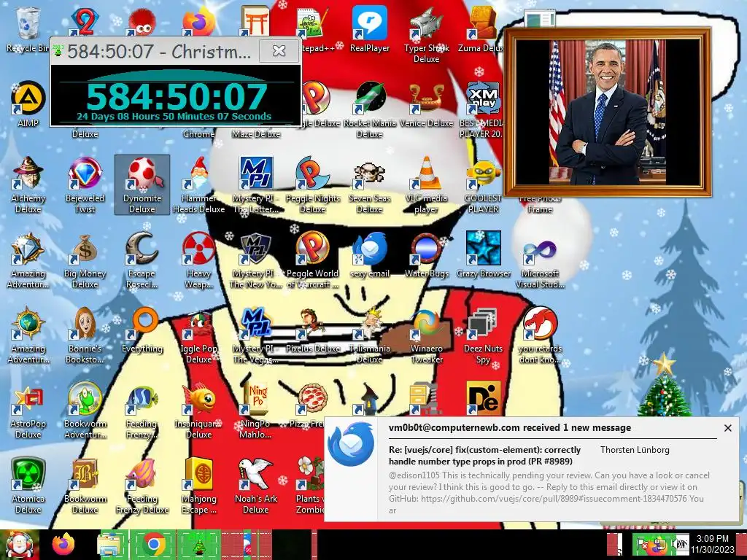This screenshot has height=560, width=747.
Task: Click sender name Thorsten Lünborg
Action: pyautogui.click(x=635, y=450)
